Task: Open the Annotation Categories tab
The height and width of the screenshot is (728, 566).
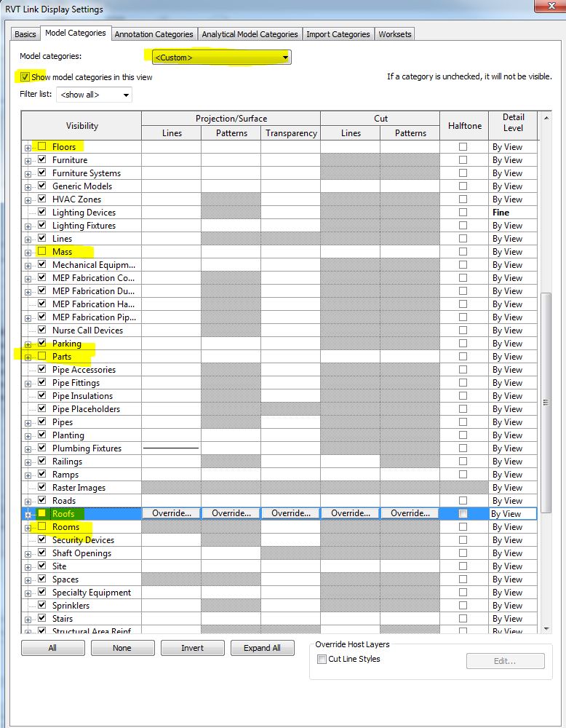Action: [154, 34]
